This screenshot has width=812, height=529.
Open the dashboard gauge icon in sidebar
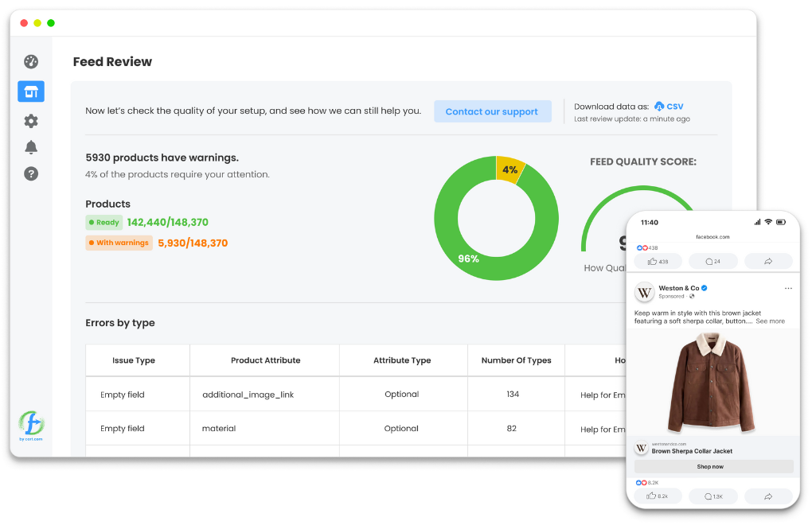click(31, 62)
